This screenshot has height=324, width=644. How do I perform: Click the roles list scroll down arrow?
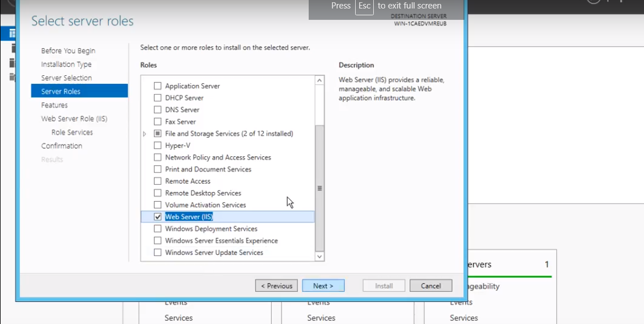coord(319,256)
